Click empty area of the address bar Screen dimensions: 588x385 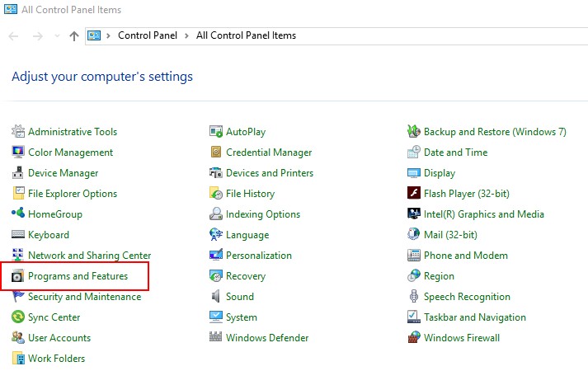click(443, 36)
